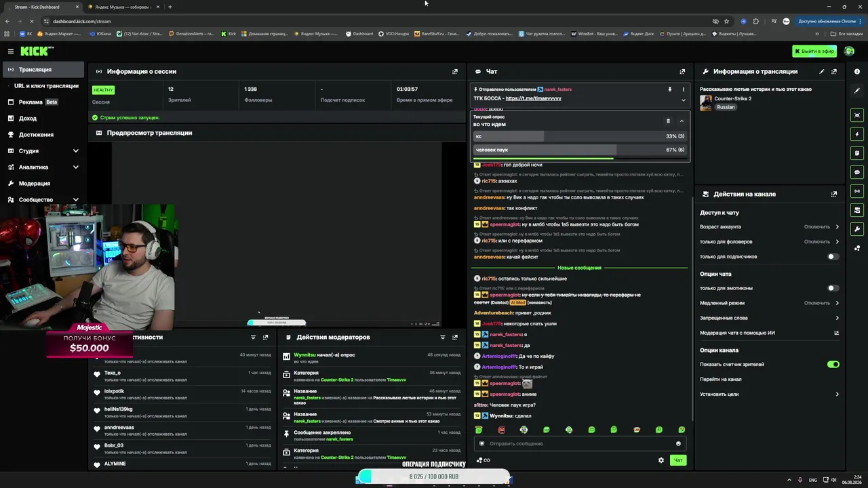Go to Реклама Beta section
Image resolution: width=868 pixels, height=488 pixels.
[44, 102]
